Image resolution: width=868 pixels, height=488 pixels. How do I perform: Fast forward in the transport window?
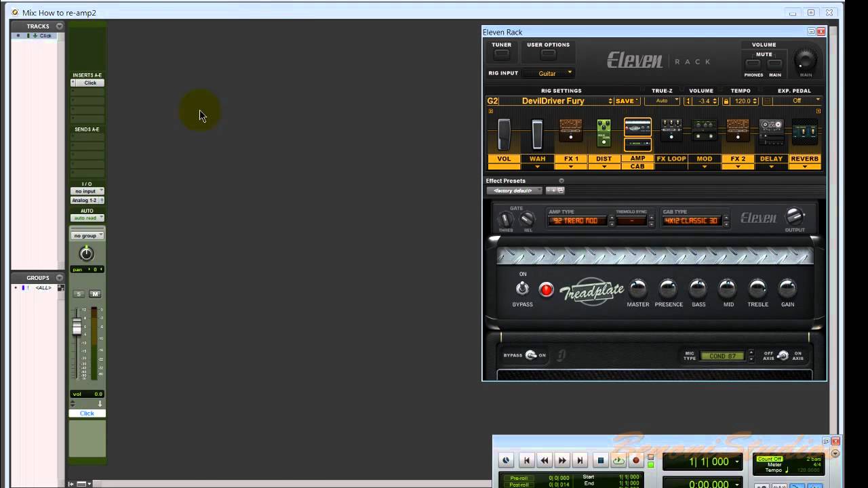click(561, 460)
